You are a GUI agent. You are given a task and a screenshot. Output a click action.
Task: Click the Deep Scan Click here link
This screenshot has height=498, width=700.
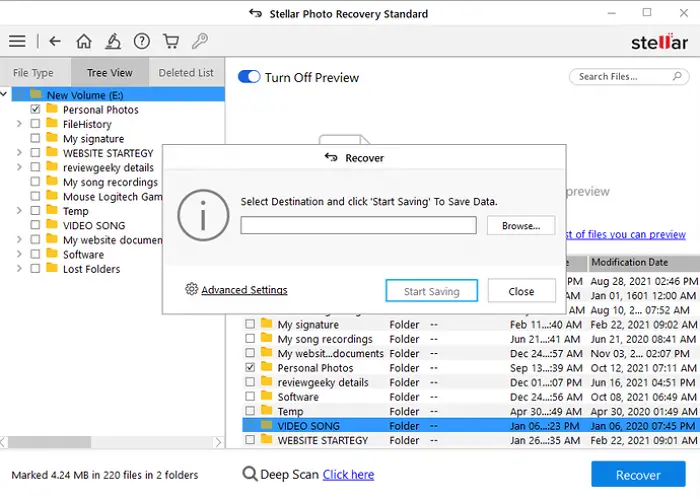pos(348,474)
